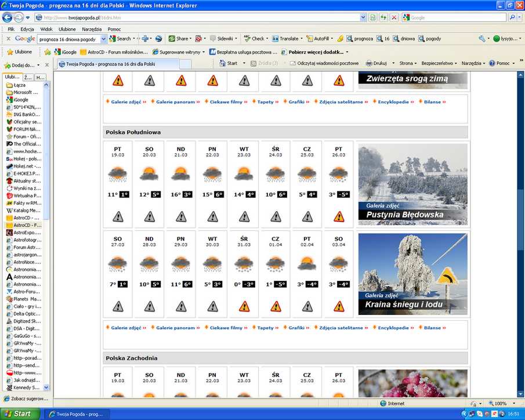Screen dimensions: 525x420
Task: Open ING BankOnline favorite entry
Action: pyautogui.click(x=23, y=114)
